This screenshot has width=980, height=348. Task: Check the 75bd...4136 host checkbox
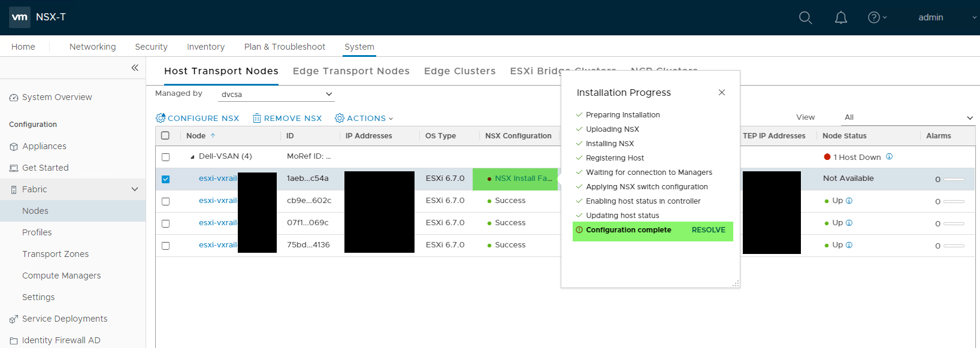pos(165,246)
